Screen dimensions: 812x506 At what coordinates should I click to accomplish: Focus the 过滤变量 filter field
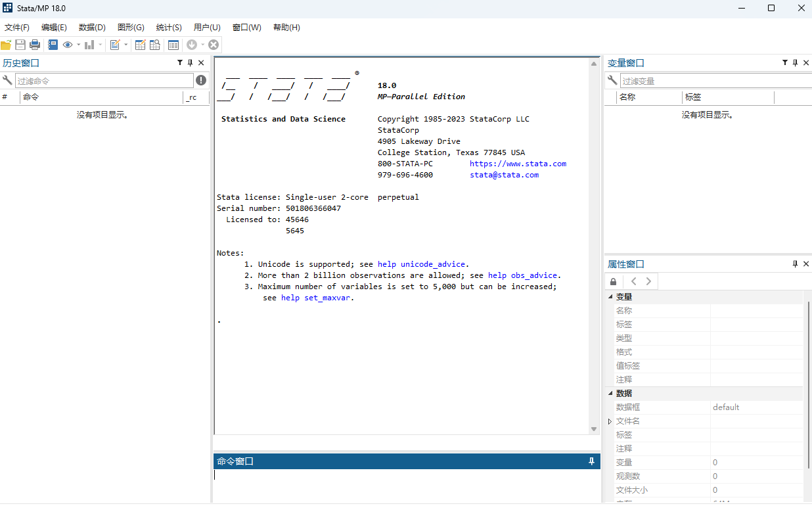coord(715,81)
